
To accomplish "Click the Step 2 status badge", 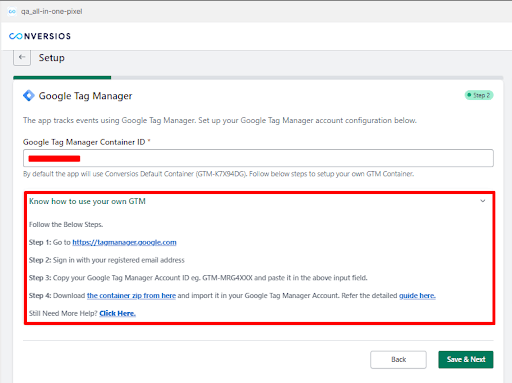I will tap(479, 95).
